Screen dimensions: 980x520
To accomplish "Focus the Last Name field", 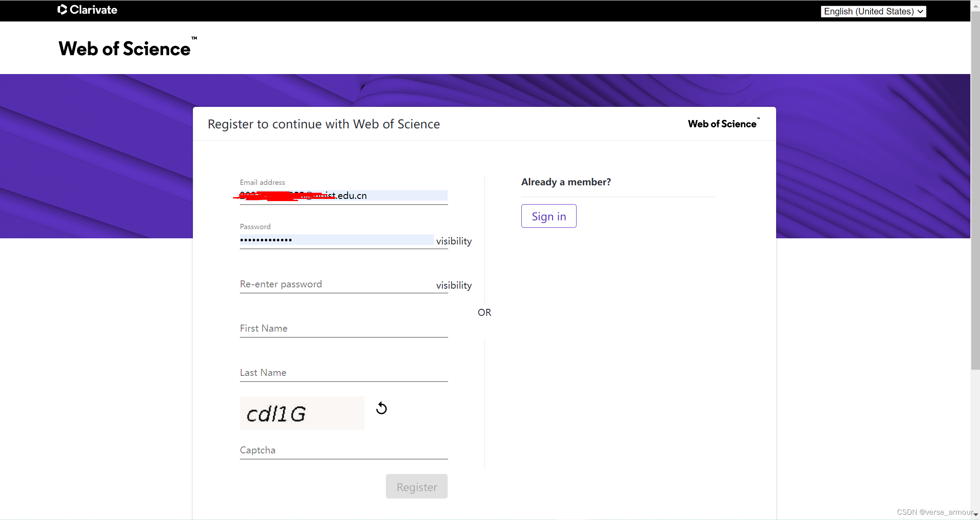I will pos(344,373).
